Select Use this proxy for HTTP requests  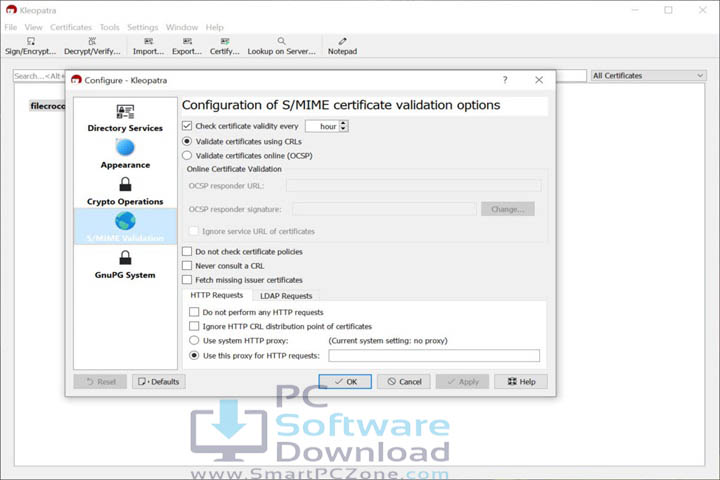(x=194, y=355)
